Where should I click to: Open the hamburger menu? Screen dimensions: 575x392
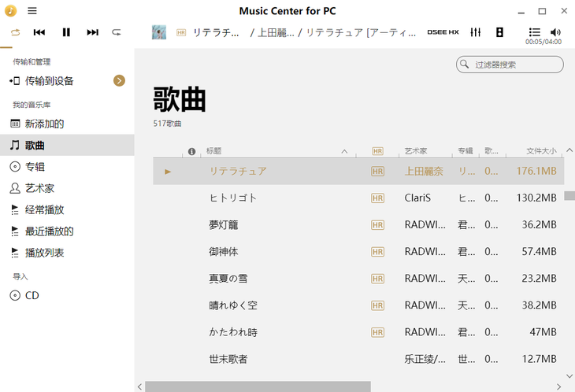coord(32,10)
